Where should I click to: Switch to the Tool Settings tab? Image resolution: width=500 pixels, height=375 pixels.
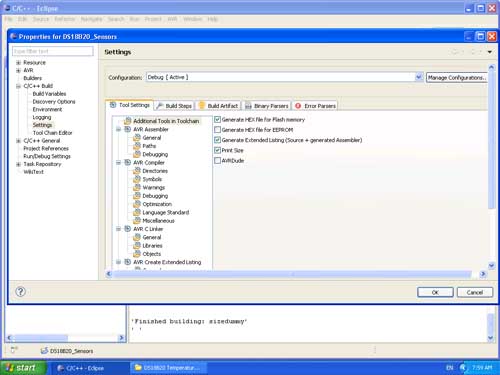coord(130,105)
